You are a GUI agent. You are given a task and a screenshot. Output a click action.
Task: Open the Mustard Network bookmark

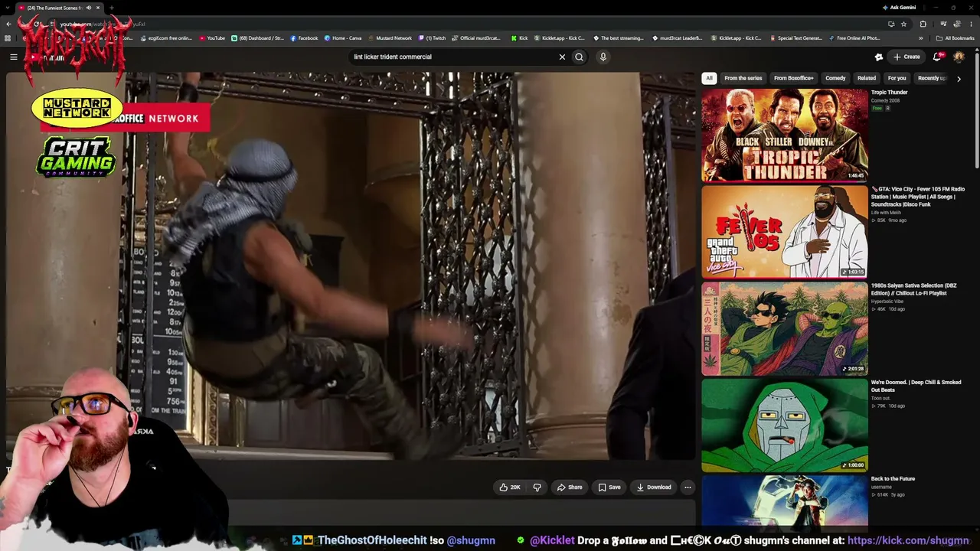pos(390,38)
